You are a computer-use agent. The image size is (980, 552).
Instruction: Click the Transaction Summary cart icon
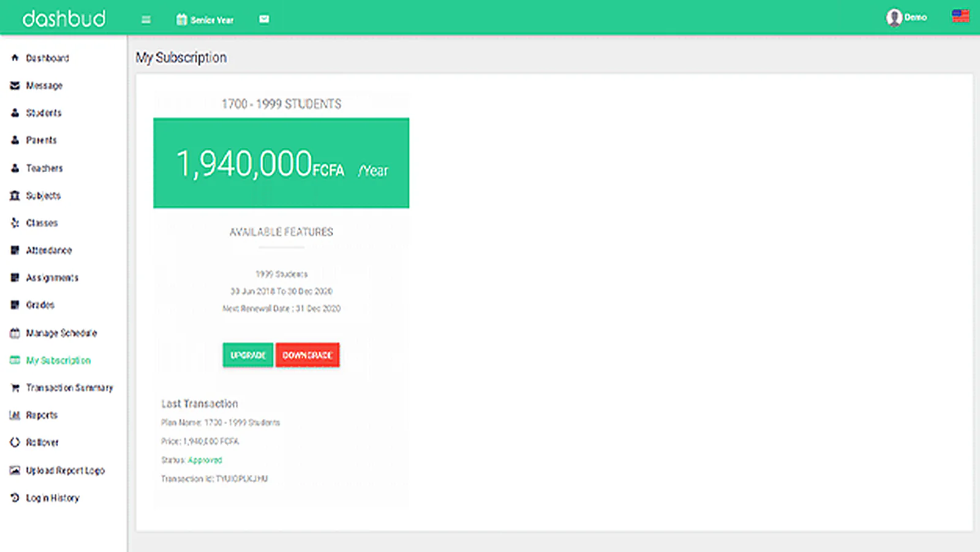click(x=15, y=388)
